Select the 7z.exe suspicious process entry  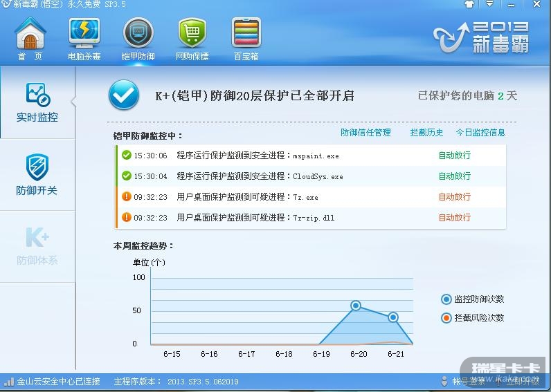247,197
